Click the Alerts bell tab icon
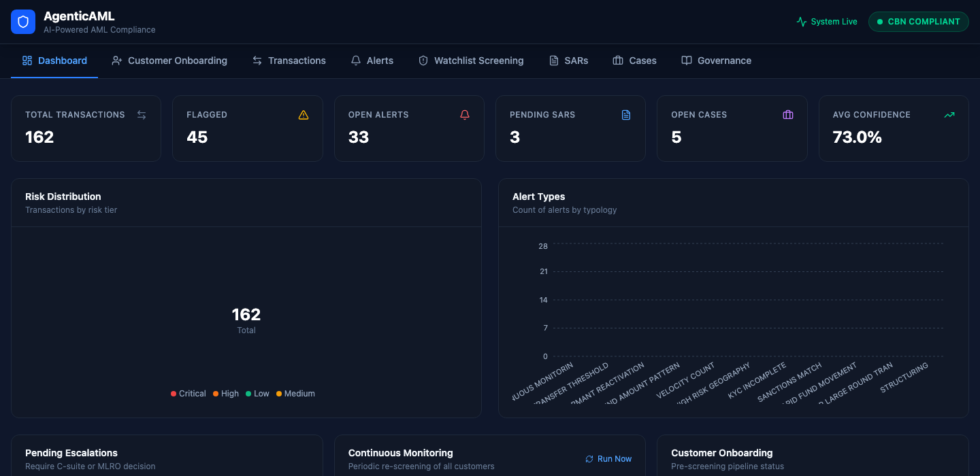 (x=356, y=61)
